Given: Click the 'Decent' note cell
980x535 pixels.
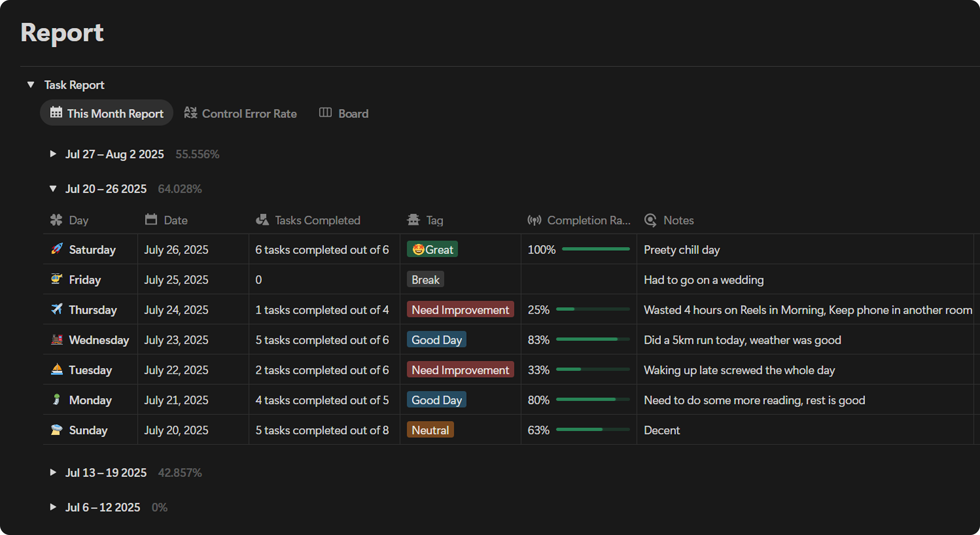Looking at the screenshot, I should (805, 430).
